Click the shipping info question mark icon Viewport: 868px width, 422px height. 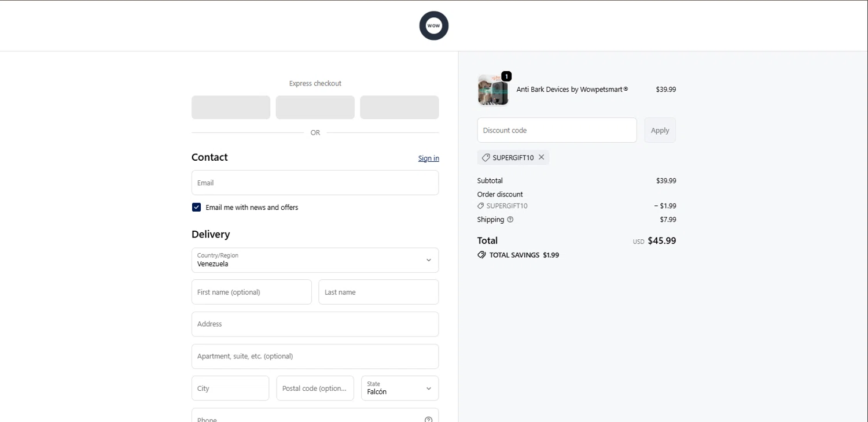[510, 220]
